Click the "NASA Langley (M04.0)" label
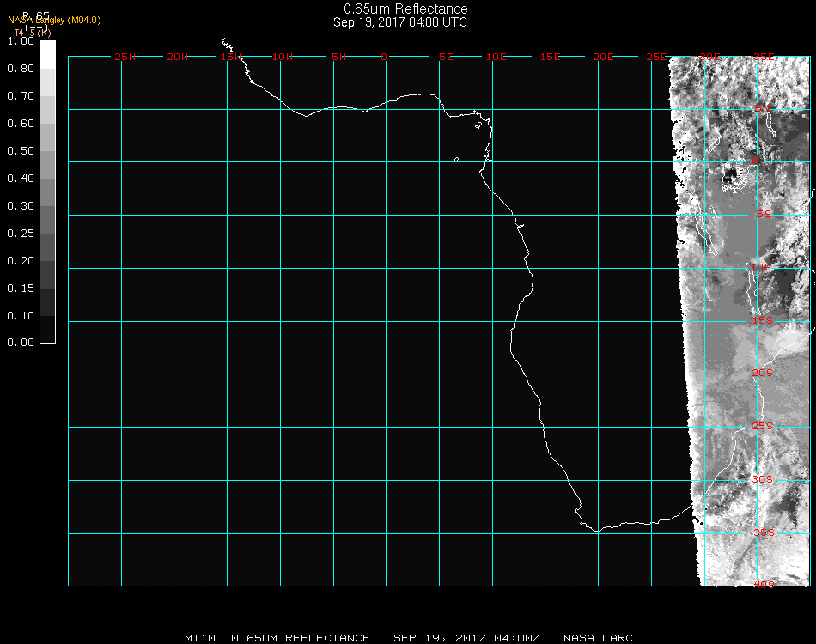This screenshot has height=644, width=816. [x=54, y=20]
